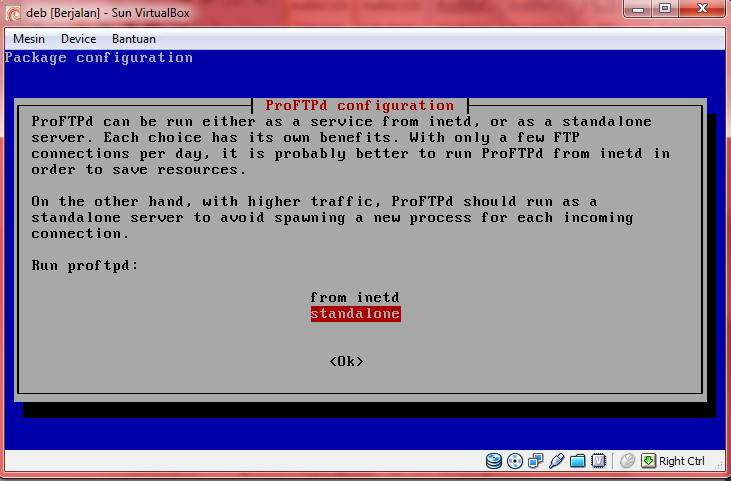Select the highlighted 'standalone' option
Screen dimensions: 731x481
point(355,314)
